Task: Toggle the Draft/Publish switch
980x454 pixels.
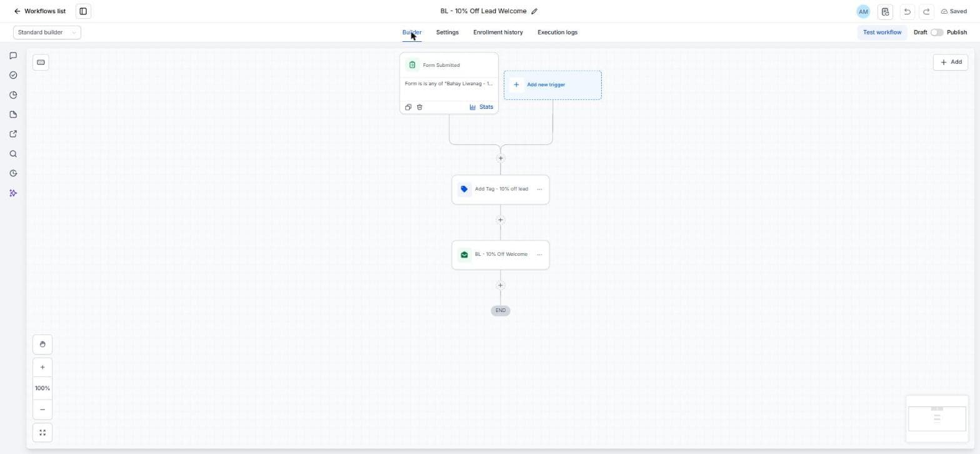Action: point(937,33)
